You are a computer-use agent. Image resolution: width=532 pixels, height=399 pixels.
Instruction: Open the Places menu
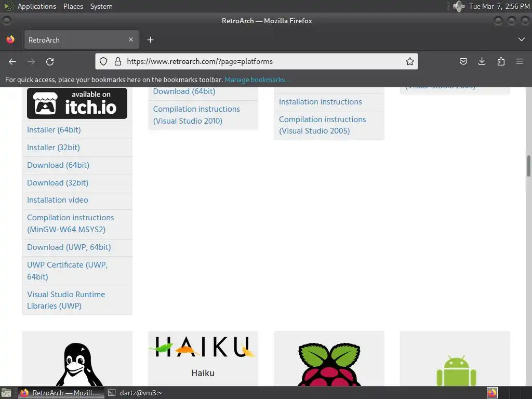[73, 6]
